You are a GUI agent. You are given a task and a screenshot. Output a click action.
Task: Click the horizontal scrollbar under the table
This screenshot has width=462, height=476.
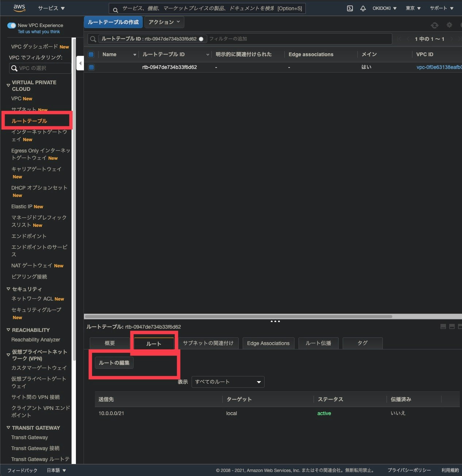(x=238, y=316)
